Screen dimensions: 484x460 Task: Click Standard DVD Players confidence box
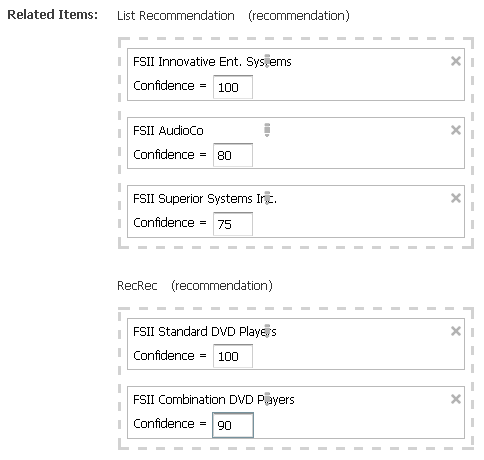click(233, 356)
